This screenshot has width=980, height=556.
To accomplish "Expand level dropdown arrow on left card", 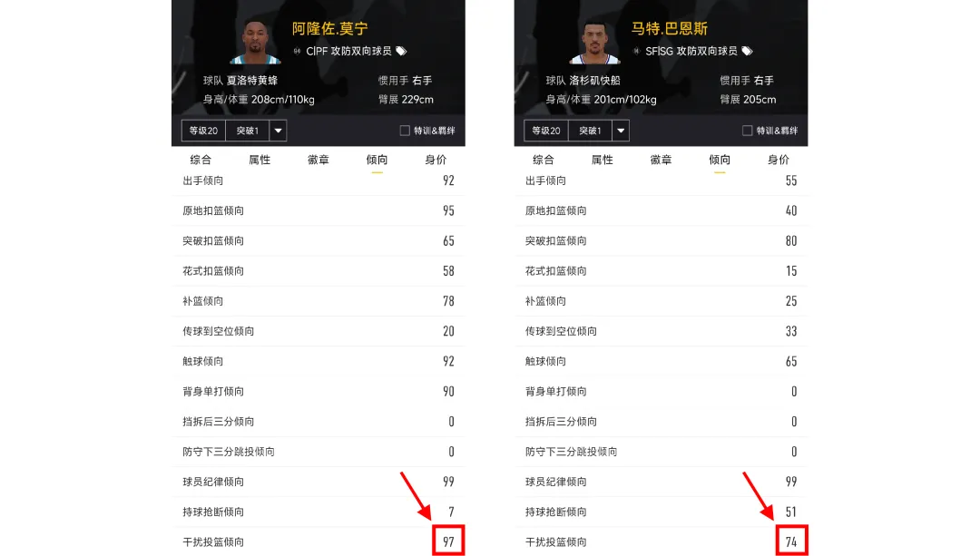I will point(279,131).
